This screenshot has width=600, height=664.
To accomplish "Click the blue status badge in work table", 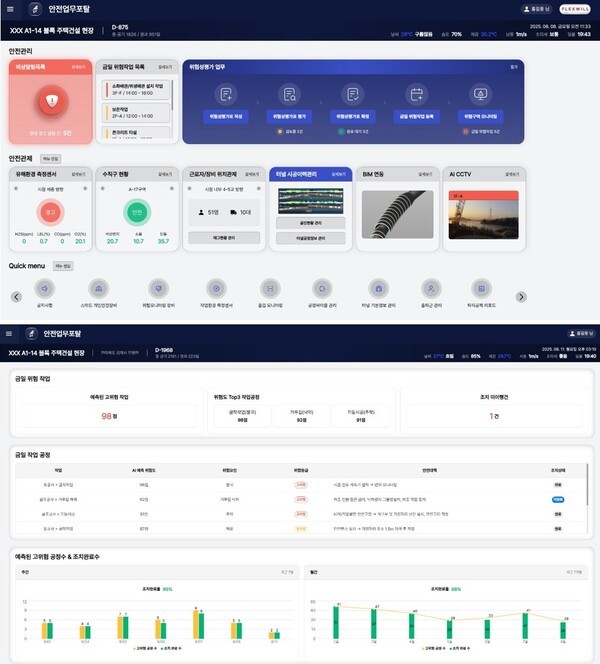I will coord(558,500).
